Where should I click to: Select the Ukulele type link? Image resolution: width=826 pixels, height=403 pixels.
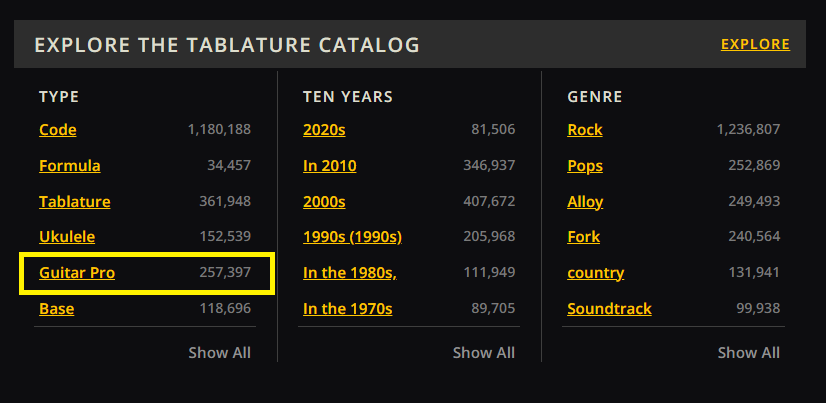pyautogui.click(x=67, y=238)
